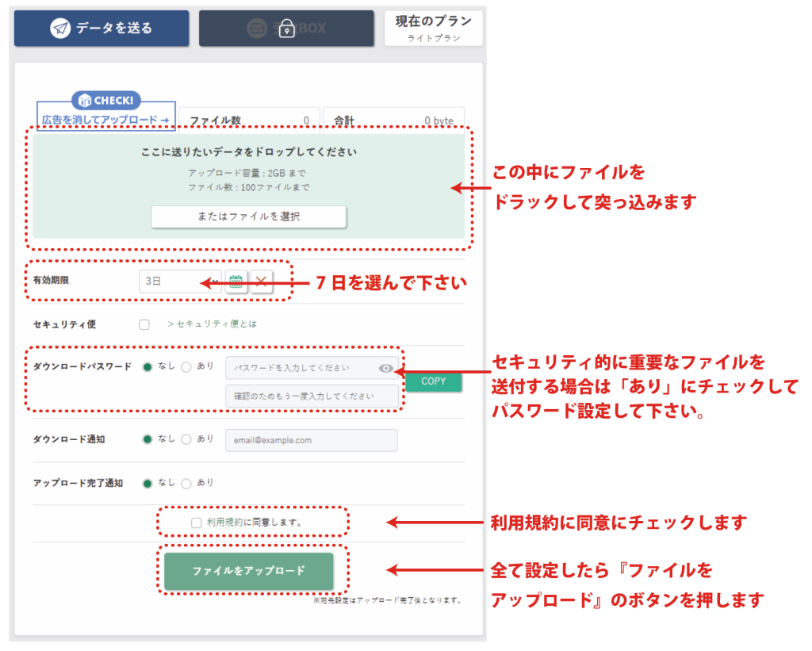Check the 利用規約に同意します checkbox
The image size is (812, 651).
coord(197,523)
